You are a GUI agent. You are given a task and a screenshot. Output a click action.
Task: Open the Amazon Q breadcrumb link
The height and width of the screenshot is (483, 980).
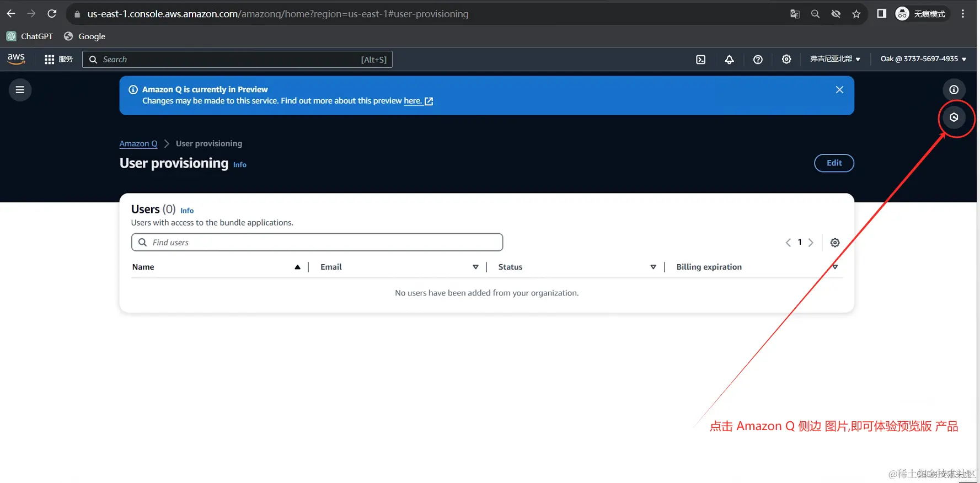pyautogui.click(x=138, y=143)
